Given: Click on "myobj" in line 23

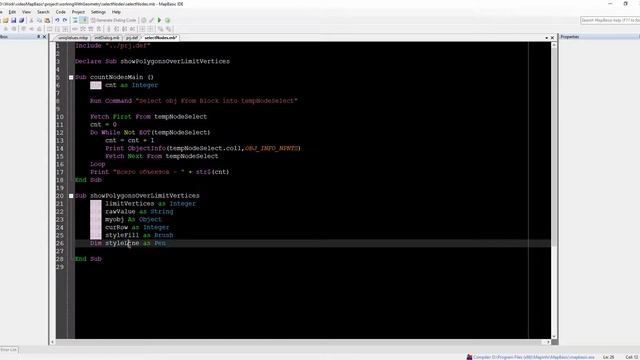Looking at the screenshot, I should pyautogui.click(x=115, y=220).
